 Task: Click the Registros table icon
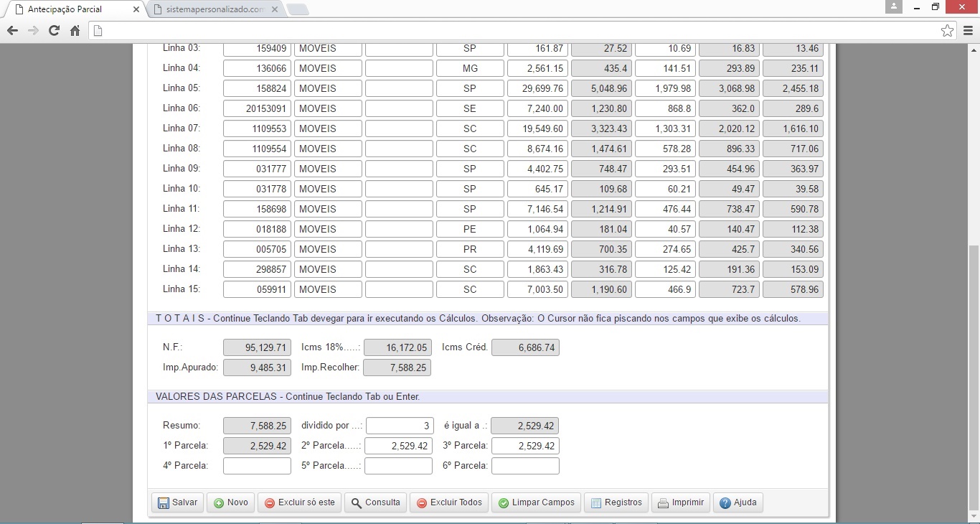click(x=595, y=502)
